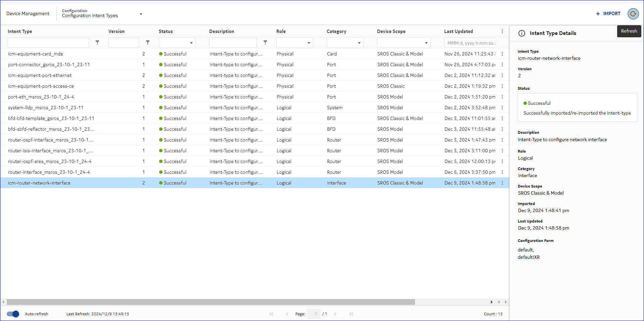The height and width of the screenshot is (321, 644).
Task: Open row actions for icm-router-network-interface
Action: tap(502, 183)
